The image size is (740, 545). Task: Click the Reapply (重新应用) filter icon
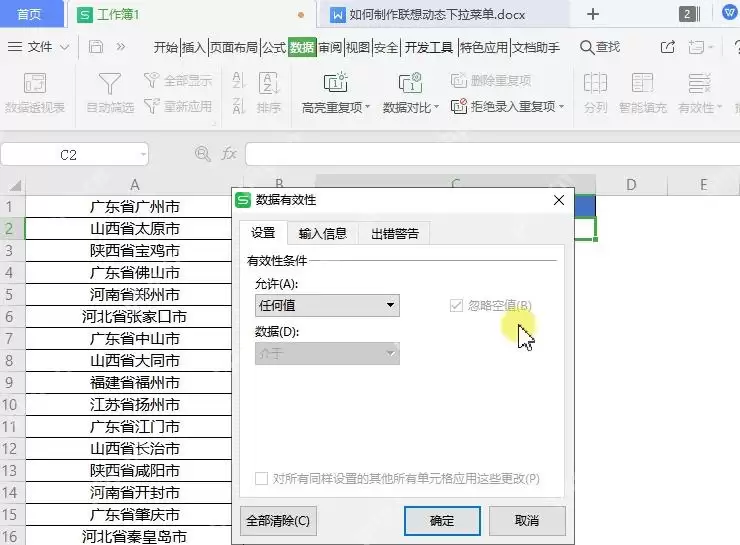tap(151, 106)
